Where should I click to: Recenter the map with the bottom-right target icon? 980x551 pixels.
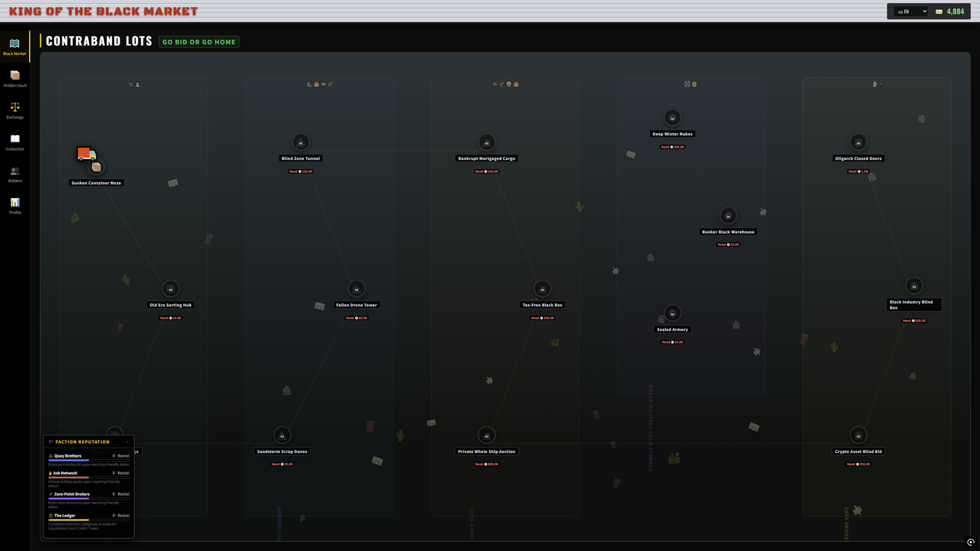(970, 542)
